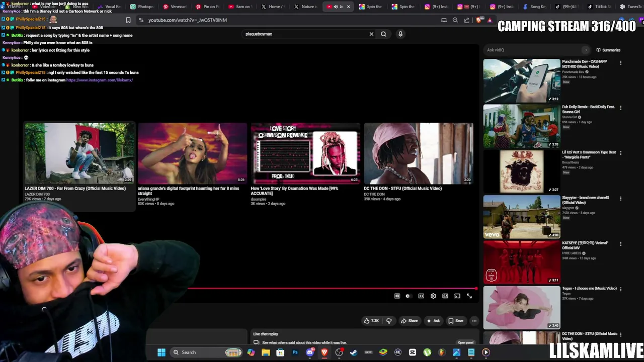Click the search-in-video icon in the player controls

point(397,296)
